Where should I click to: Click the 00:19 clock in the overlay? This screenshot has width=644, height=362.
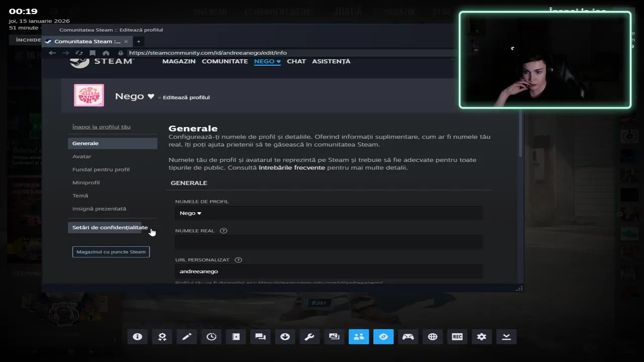[x=23, y=12]
